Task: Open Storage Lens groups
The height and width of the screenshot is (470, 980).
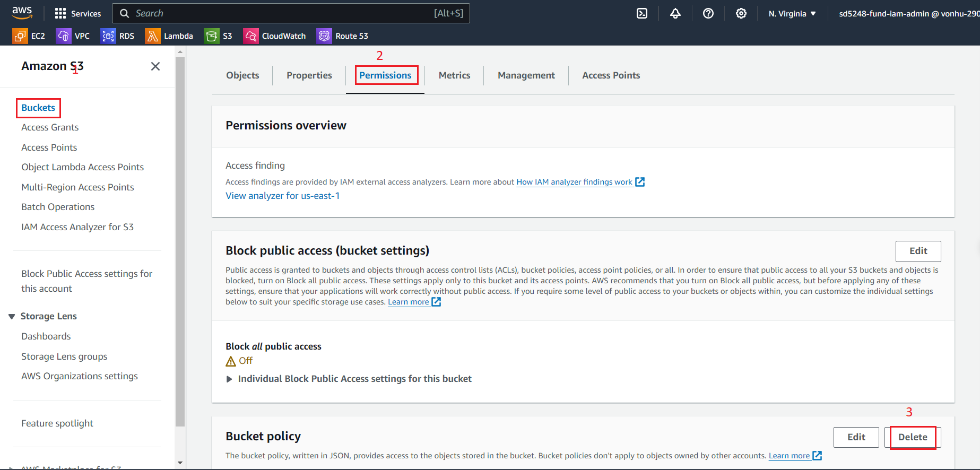Action: click(64, 356)
